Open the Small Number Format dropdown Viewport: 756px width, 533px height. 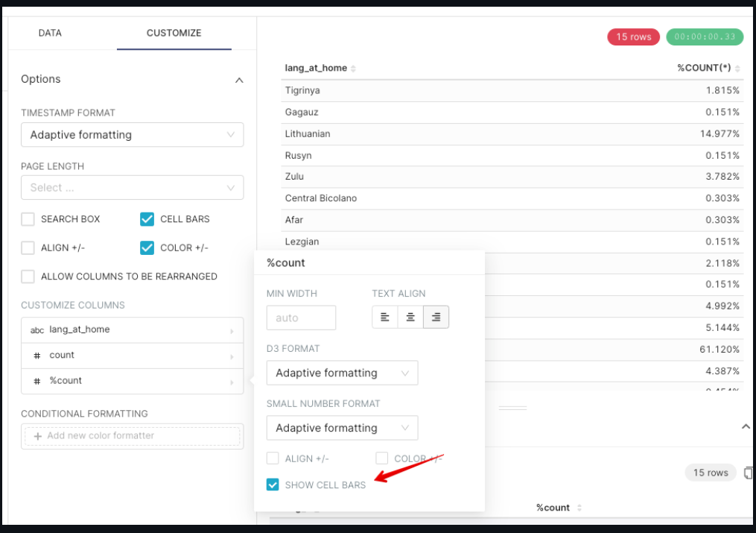342,428
